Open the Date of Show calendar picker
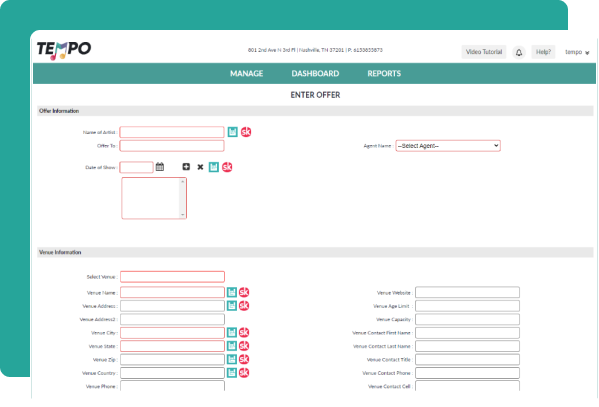This screenshot has width=599, height=407. [160, 167]
